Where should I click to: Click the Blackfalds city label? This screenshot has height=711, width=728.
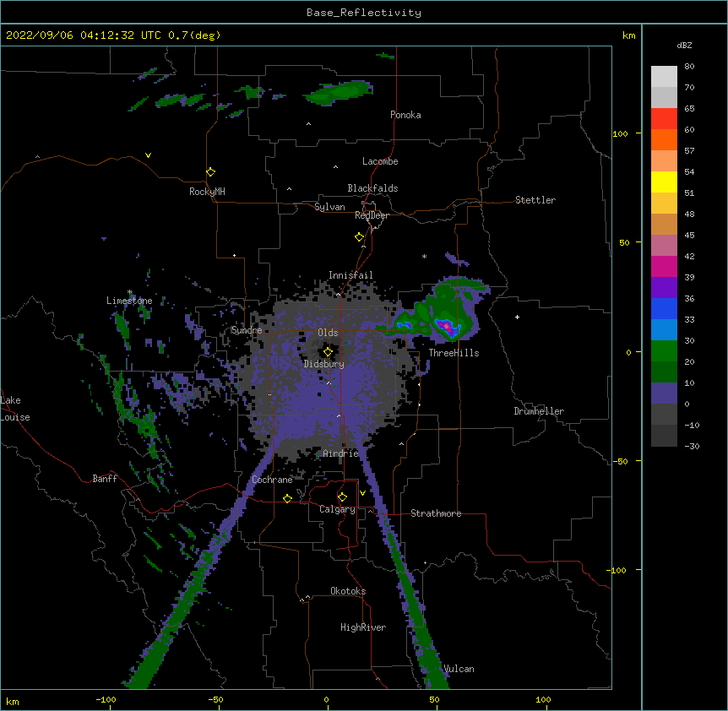pos(372,188)
